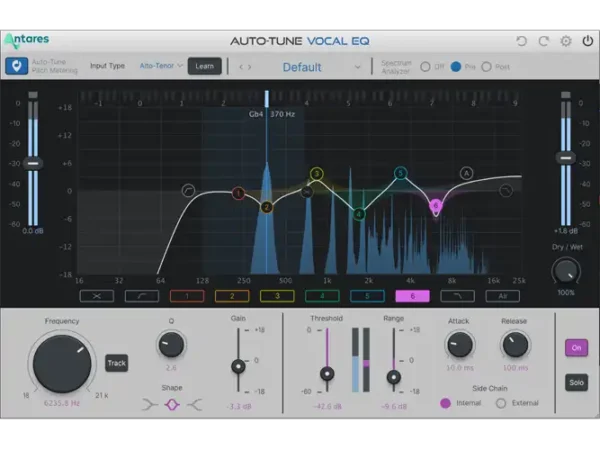600x450 pixels.
Task: Click the low-pass filter node
Action: [506, 190]
